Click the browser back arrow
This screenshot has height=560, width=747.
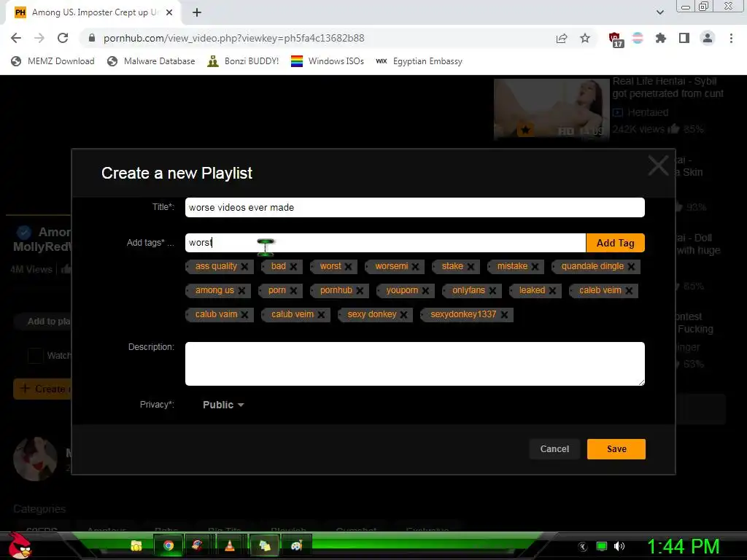[16, 38]
